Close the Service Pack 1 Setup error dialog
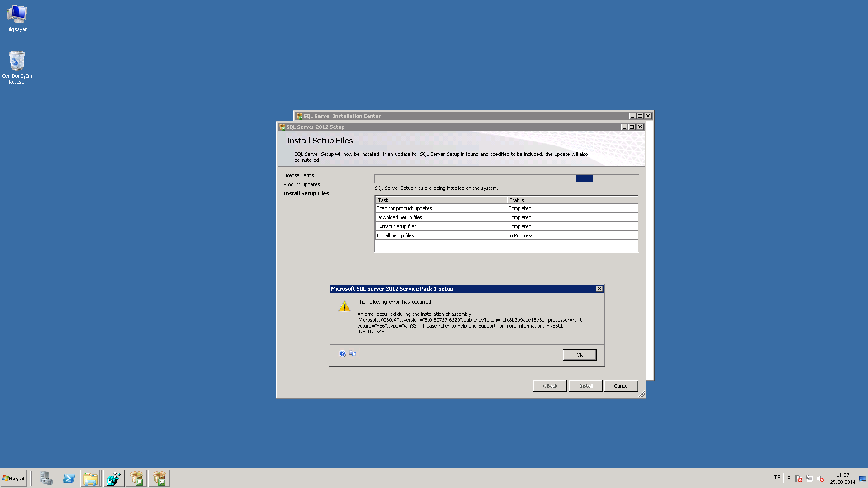 click(599, 289)
